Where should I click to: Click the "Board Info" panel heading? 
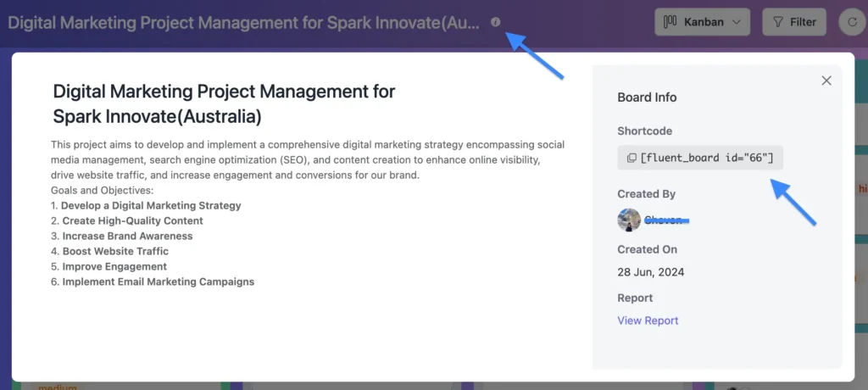647,97
